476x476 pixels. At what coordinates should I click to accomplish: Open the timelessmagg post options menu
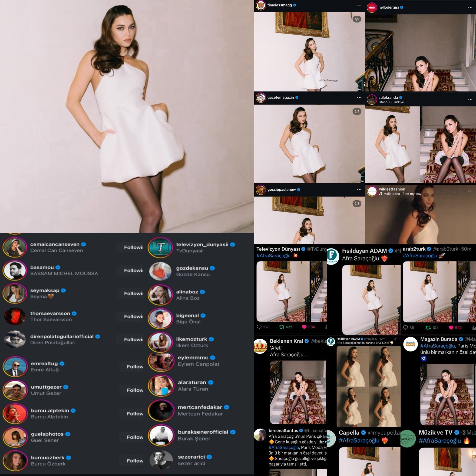pos(359,5)
